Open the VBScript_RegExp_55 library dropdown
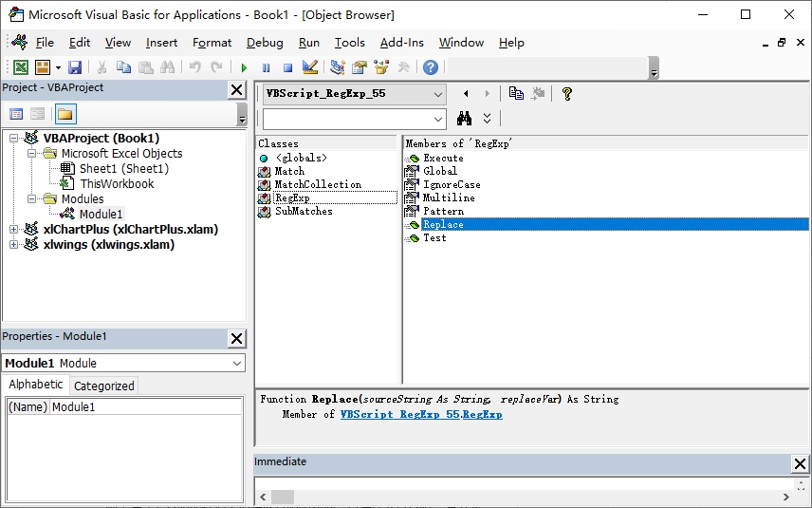The height and width of the screenshot is (508, 812). click(x=437, y=94)
